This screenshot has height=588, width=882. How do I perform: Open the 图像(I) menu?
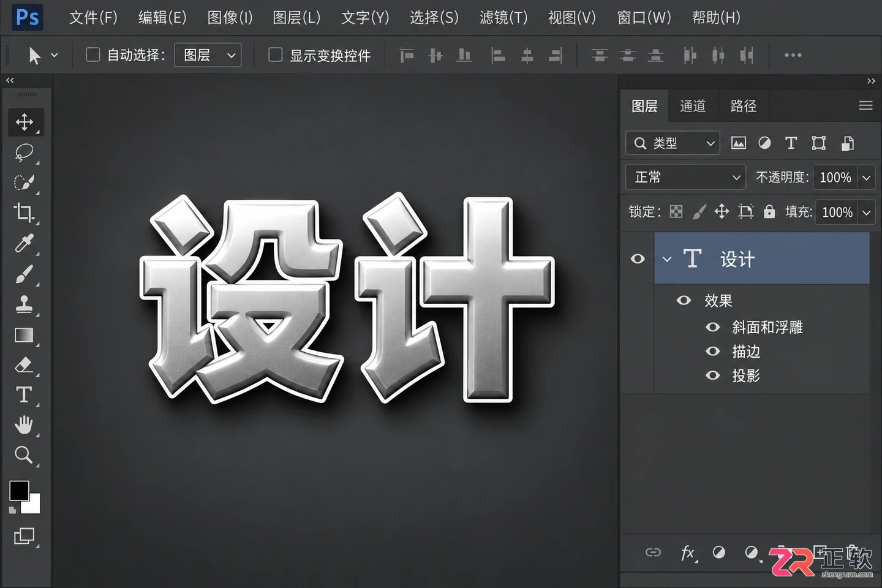tap(230, 18)
